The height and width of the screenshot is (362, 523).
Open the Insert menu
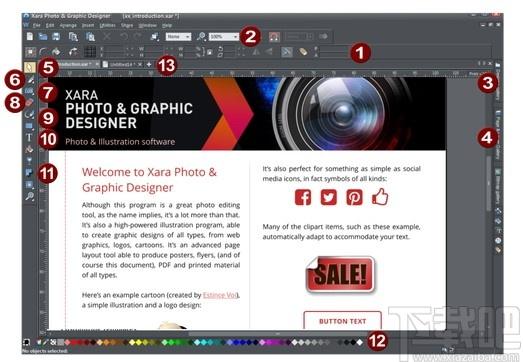point(88,25)
